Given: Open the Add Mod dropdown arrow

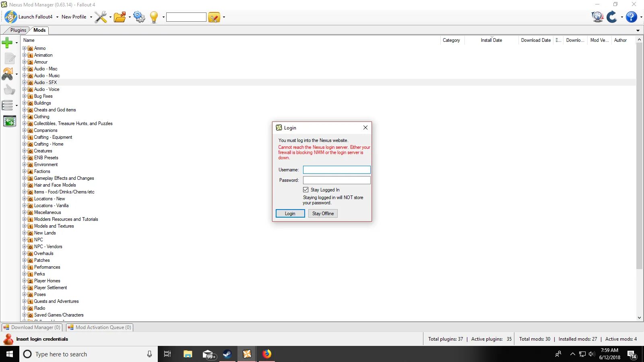Looking at the screenshot, I should click(17, 43).
